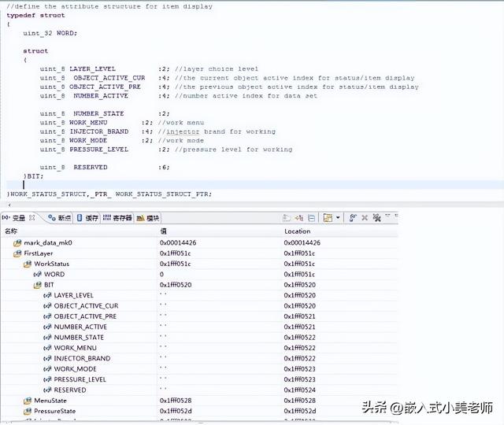Click uint_32 WORD declaration in editor

tap(50, 33)
